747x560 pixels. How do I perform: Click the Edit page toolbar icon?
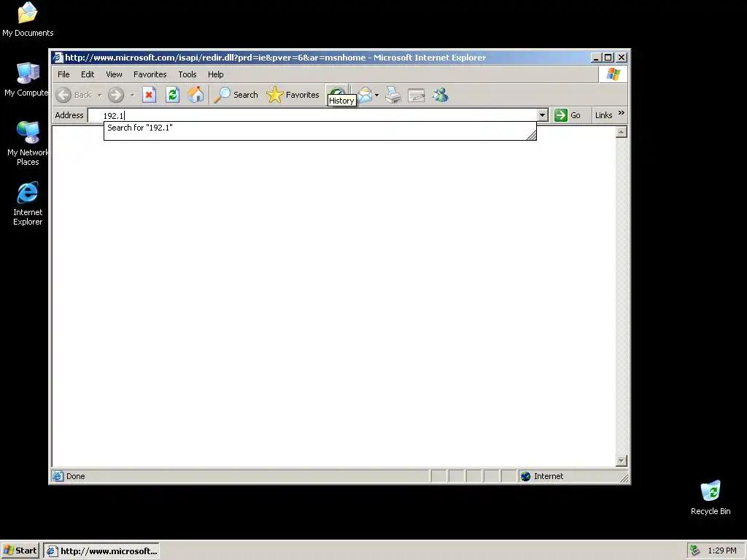pyautogui.click(x=417, y=95)
